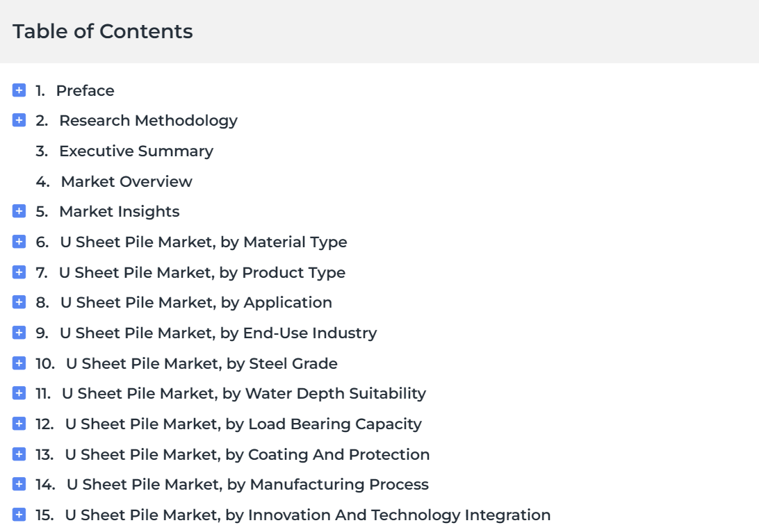The image size is (759, 532).
Task: Click plus icon beside by End-Use Industry
Action: (19, 333)
